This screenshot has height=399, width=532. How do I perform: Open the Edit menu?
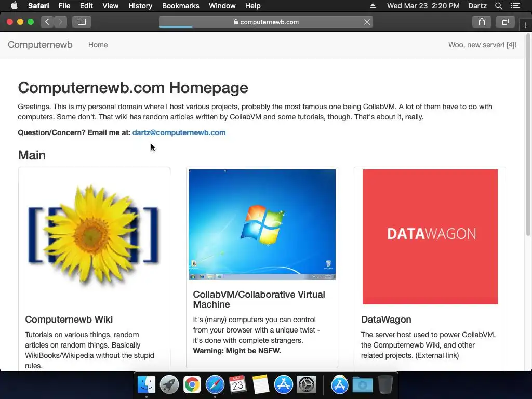(86, 6)
